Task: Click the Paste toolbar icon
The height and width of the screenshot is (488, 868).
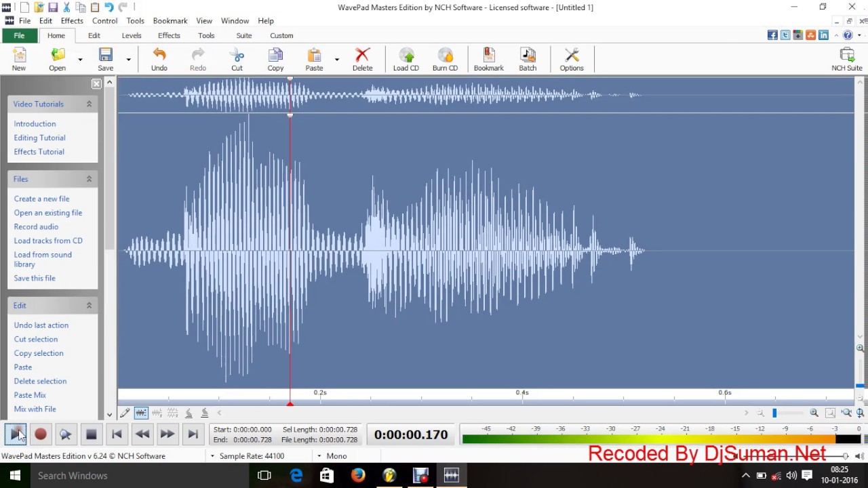Action: tap(314, 59)
